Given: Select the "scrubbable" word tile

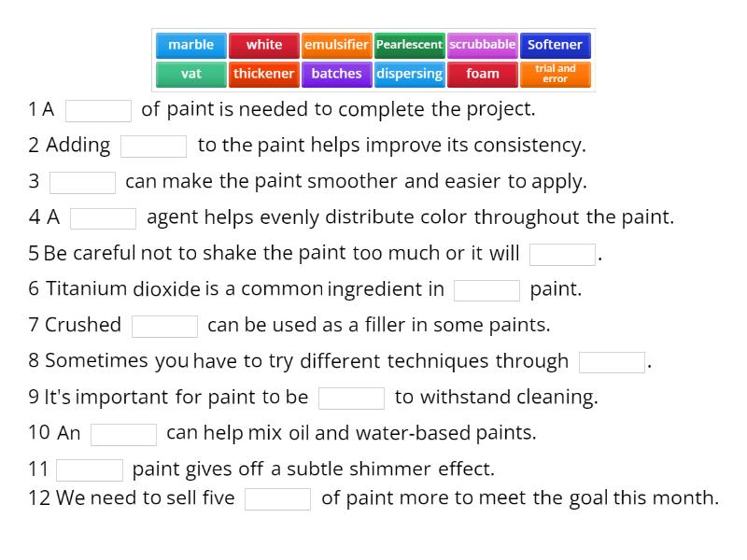Looking at the screenshot, I should coord(483,44).
